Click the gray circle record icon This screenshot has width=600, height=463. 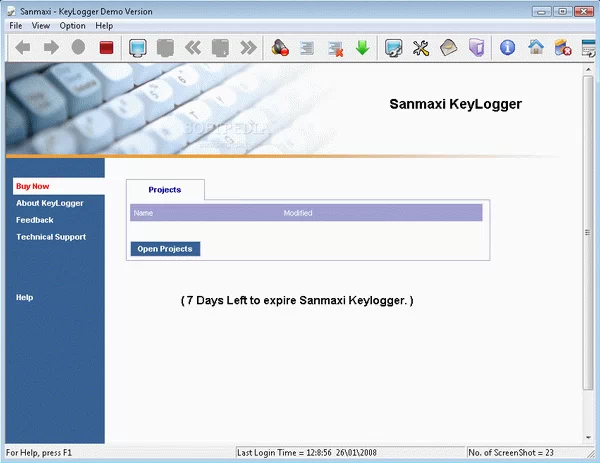pos(78,47)
